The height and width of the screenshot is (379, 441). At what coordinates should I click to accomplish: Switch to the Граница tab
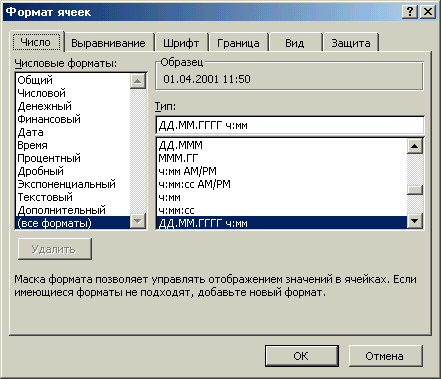(238, 43)
